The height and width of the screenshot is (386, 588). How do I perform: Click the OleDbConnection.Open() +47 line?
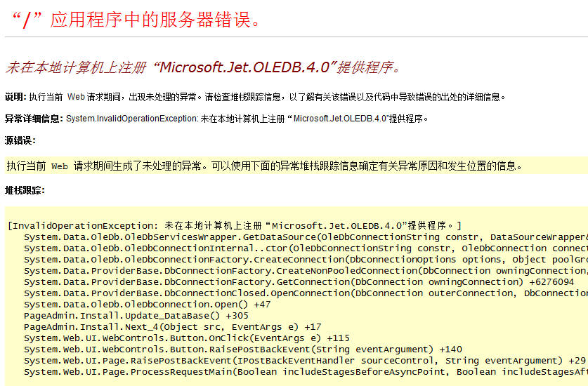[x=147, y=304]
